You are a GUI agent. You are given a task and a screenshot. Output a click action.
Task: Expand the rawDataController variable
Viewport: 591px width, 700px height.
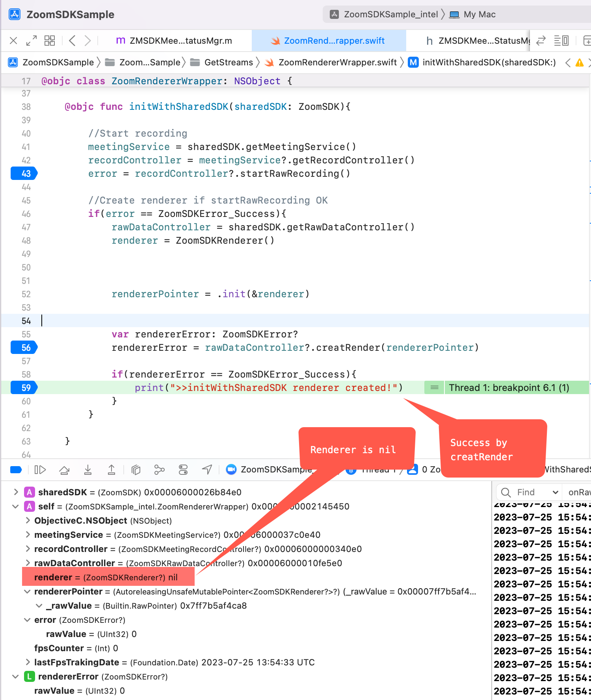[x=28, y=563]
